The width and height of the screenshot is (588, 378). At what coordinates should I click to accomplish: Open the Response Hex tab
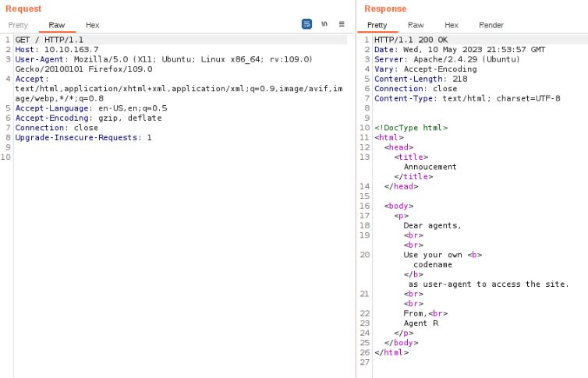[451, 25]
